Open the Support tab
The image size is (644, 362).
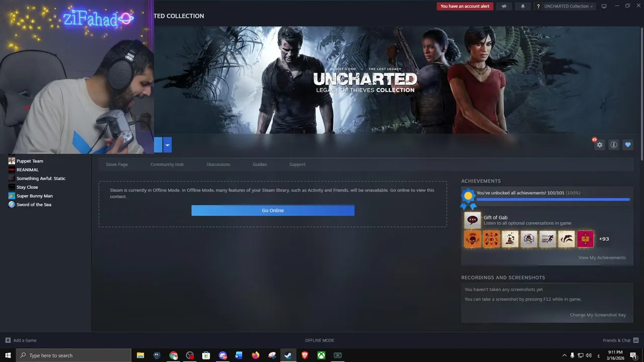pos(297,164)
